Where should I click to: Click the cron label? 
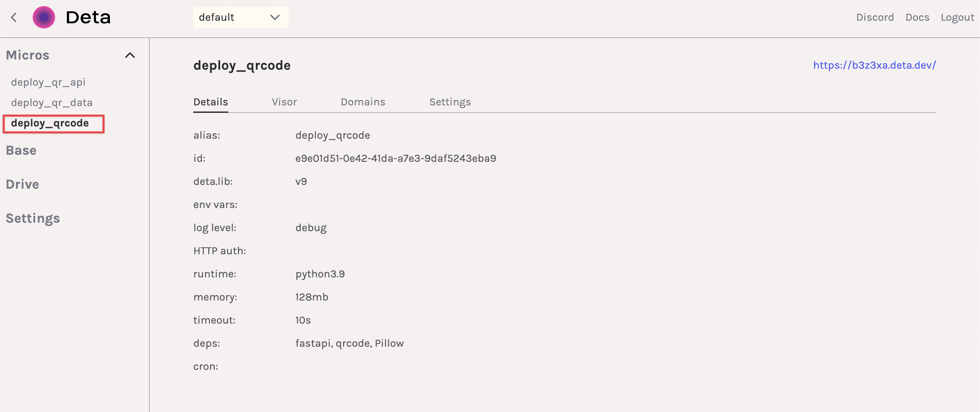point(206,367)
